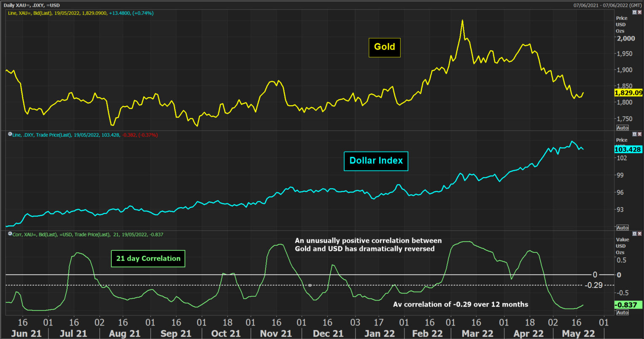Toggle Auto scale on the Gold pane
Screen dimensions: 644x339
point(622,127)
